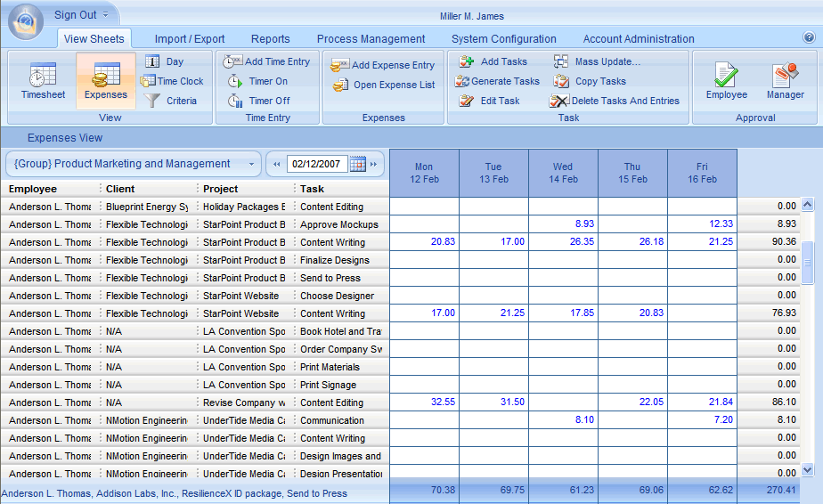
Task: Open the System Configuration tab
Action: 503,39
